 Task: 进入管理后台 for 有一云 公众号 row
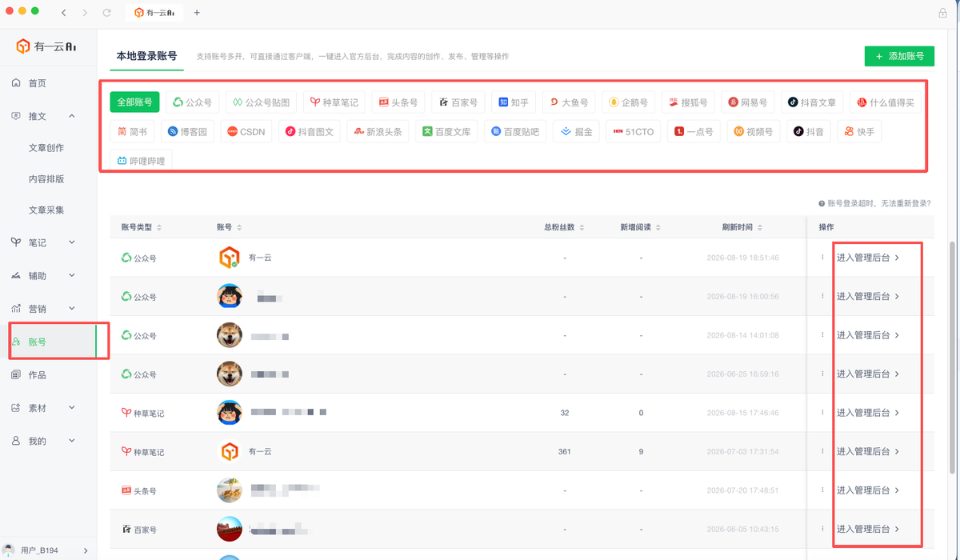(x=868, y=258)
